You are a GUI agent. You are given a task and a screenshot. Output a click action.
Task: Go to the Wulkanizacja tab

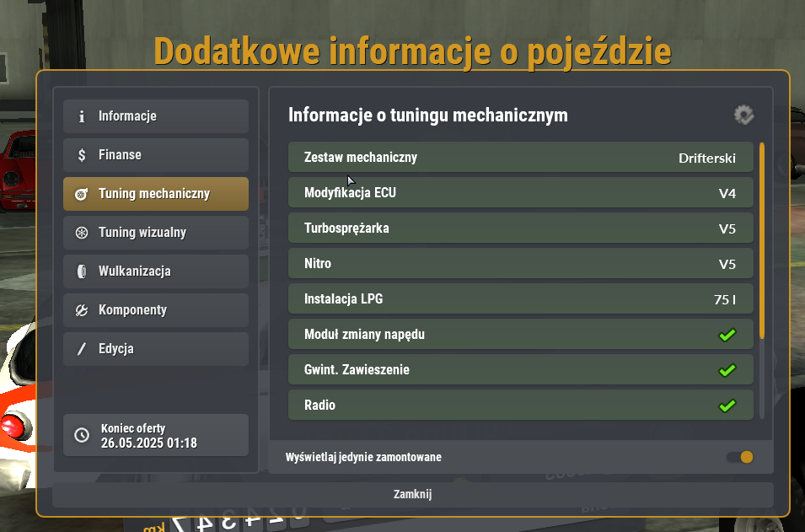[x=156, y=271]
